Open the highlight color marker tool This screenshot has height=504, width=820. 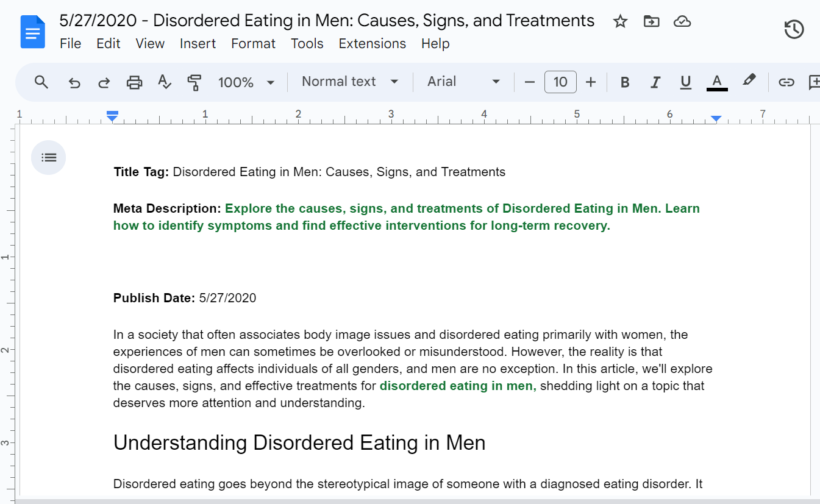(749, 81)
